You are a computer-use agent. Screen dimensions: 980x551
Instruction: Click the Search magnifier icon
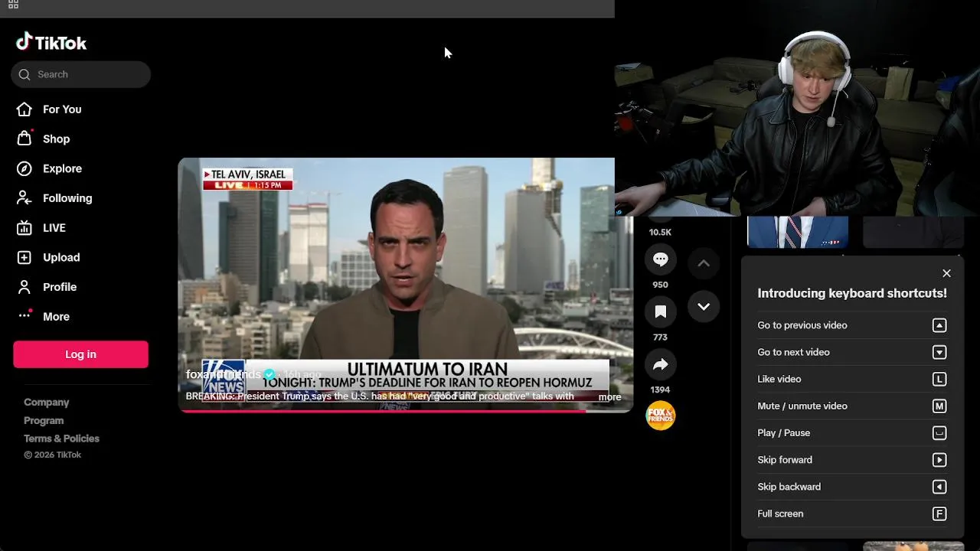click(x=24, y=74)
